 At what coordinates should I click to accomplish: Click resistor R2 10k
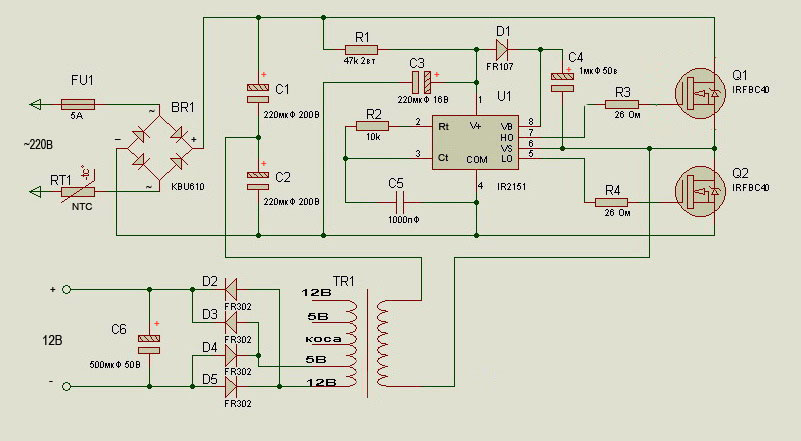tap(372, 126)
